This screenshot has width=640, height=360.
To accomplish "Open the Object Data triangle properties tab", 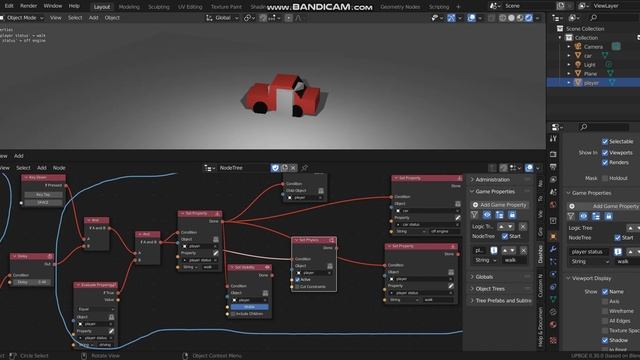I will [x=553, y=299].
